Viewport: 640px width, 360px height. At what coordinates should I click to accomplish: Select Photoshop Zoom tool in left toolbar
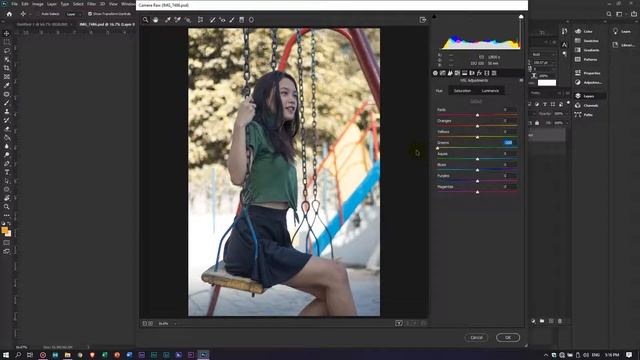pos(7,207)
